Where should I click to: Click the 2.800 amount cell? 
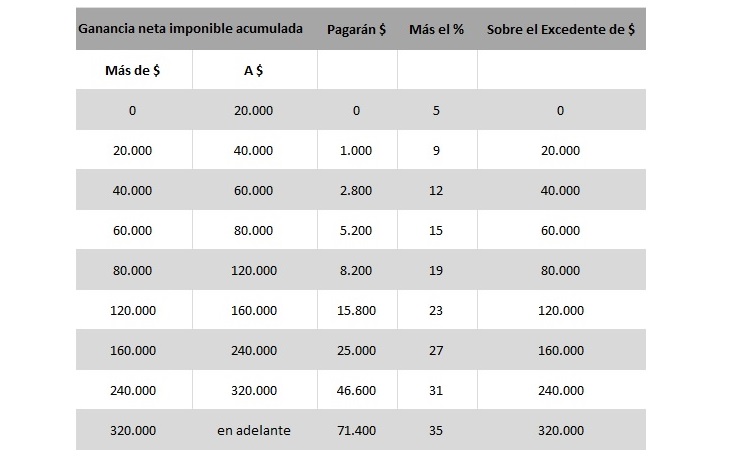pyautogui.click(x=357, y=190)
